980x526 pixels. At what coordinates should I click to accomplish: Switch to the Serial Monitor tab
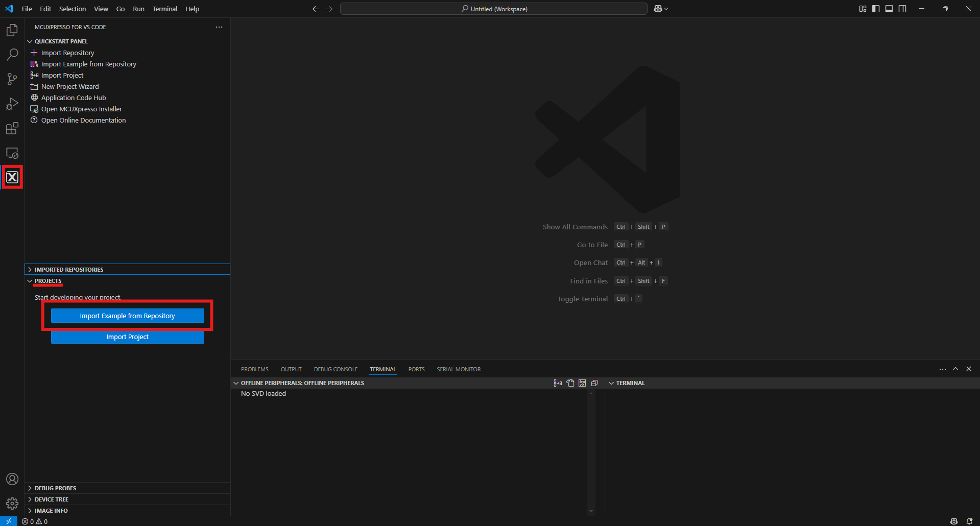pyautogui.click(x=458, y=369)
